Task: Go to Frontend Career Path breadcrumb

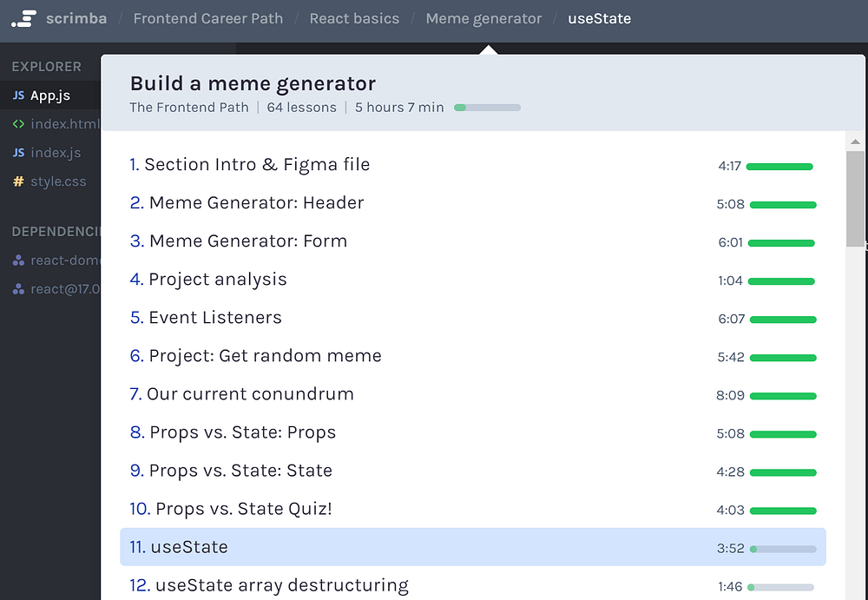Action: tap(208, 18)
